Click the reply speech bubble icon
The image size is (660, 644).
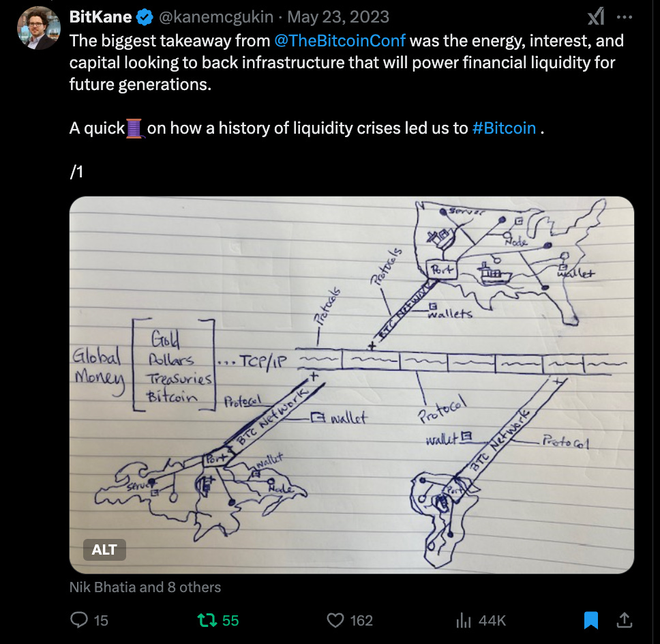(79, 620)
